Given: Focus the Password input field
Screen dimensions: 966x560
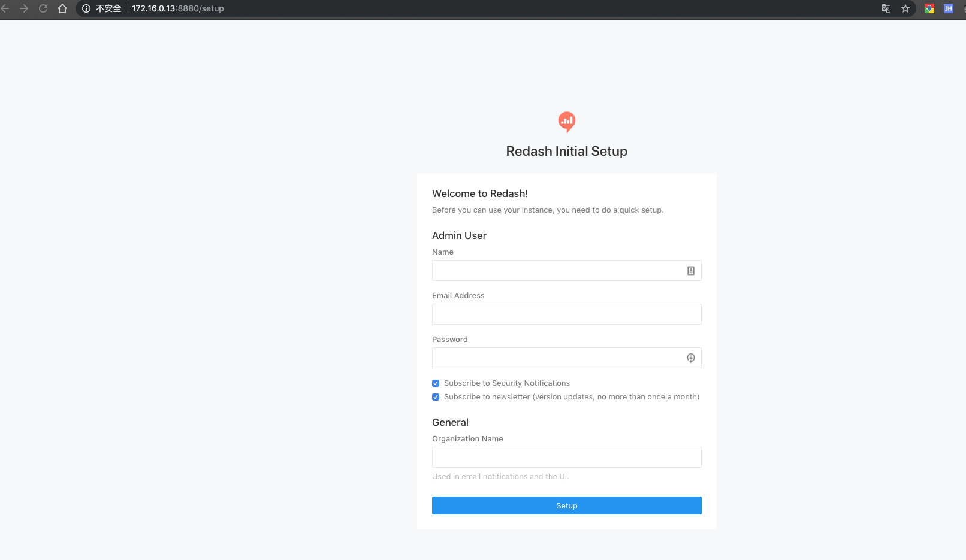Looking at the screenshot, I should 567,358.
